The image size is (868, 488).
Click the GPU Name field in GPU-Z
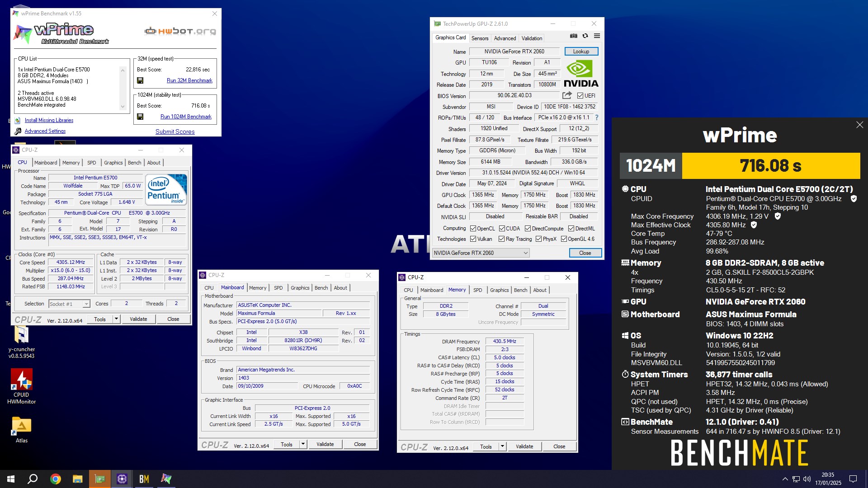click(x=514, y=52)
